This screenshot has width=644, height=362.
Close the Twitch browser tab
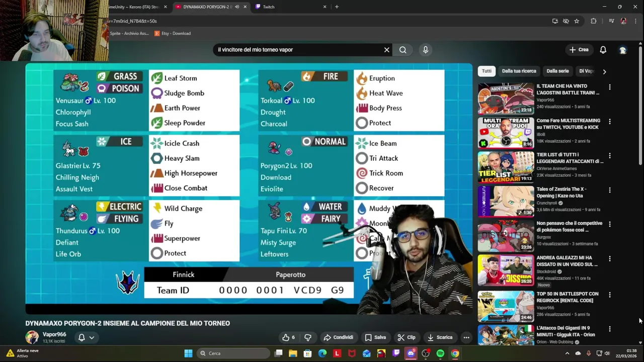[x=325, y=7]
